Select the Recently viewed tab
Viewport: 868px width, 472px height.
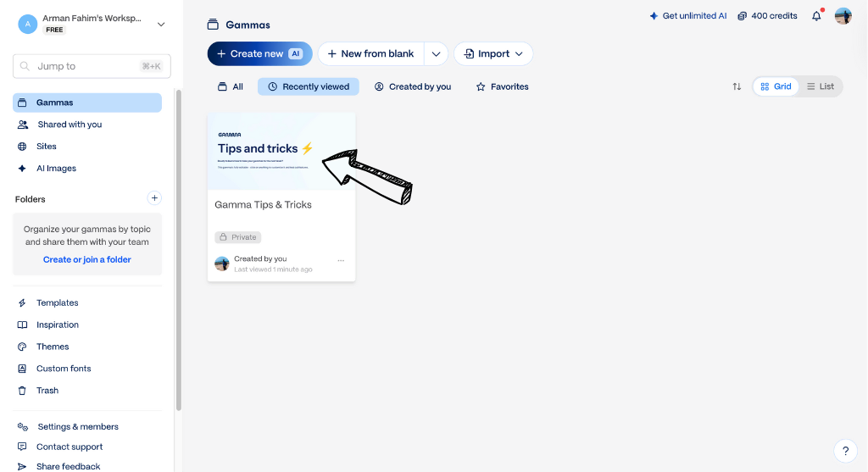point(309,87)
